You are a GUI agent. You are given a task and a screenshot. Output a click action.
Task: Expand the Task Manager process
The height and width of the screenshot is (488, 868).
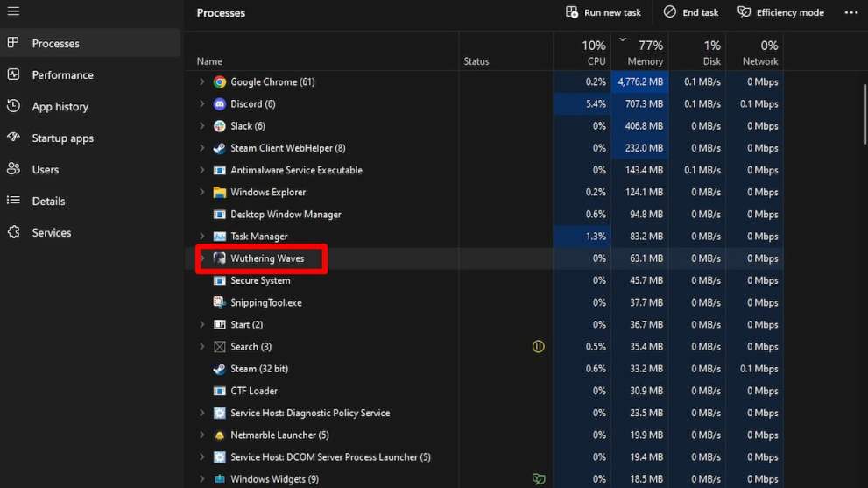(202, 237)
